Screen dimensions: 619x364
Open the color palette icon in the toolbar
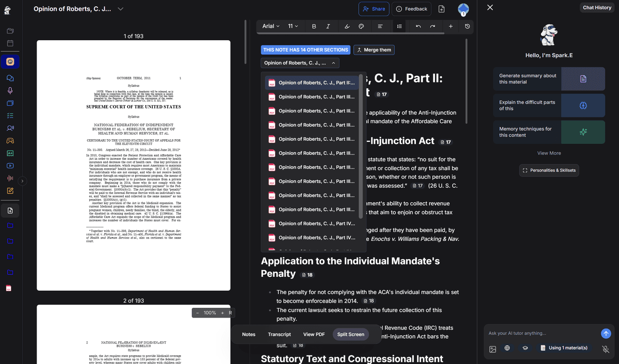(361, 26)
